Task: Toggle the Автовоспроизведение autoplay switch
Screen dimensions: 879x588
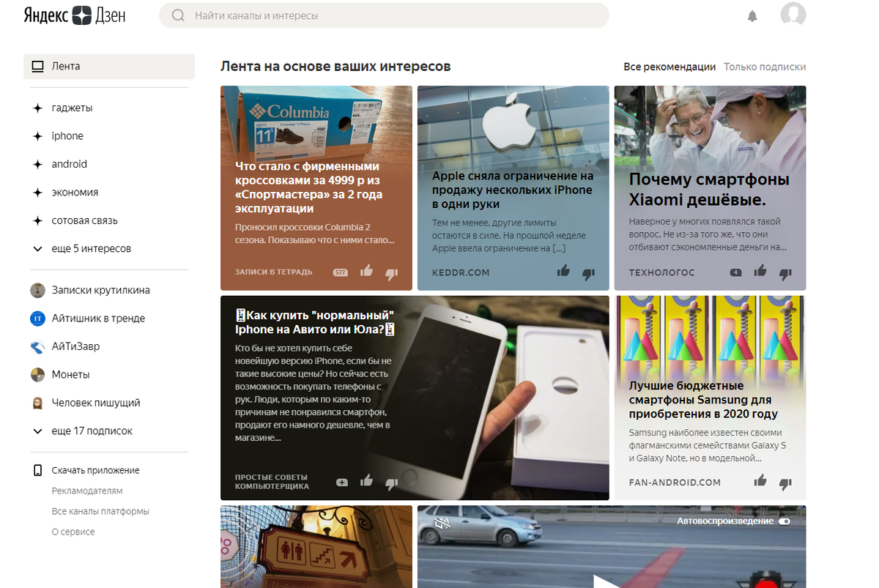Action: click(785, 521)
